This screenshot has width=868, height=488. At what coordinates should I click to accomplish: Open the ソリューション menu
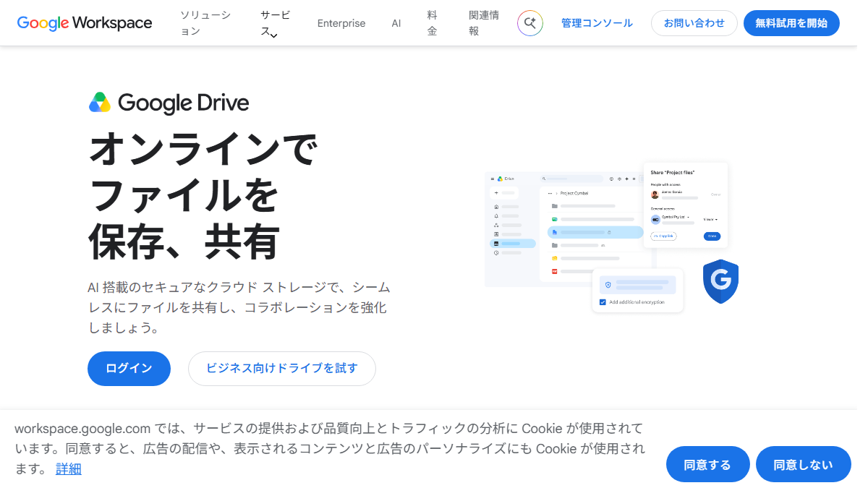tap(205, 23)
